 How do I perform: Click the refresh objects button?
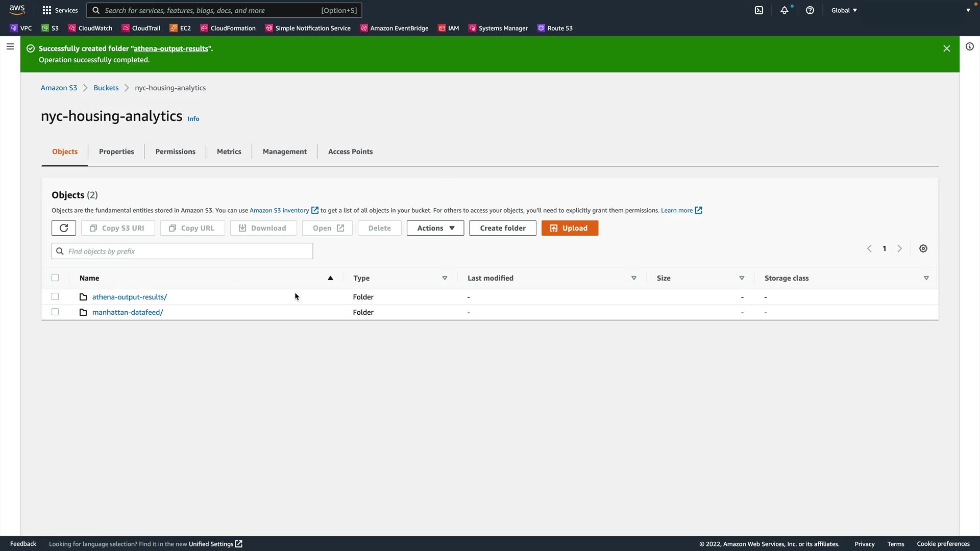tap(64, 228)
